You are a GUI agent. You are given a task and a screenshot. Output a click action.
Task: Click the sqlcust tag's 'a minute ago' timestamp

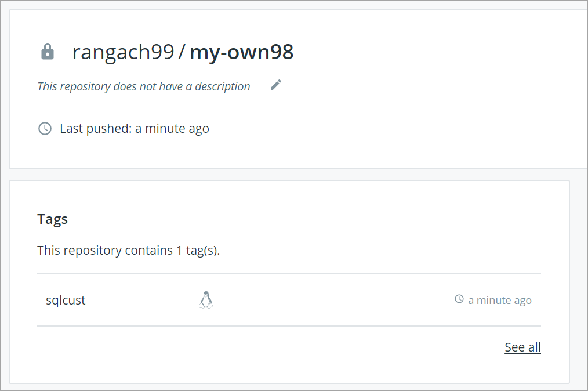[x=500, y=300]
